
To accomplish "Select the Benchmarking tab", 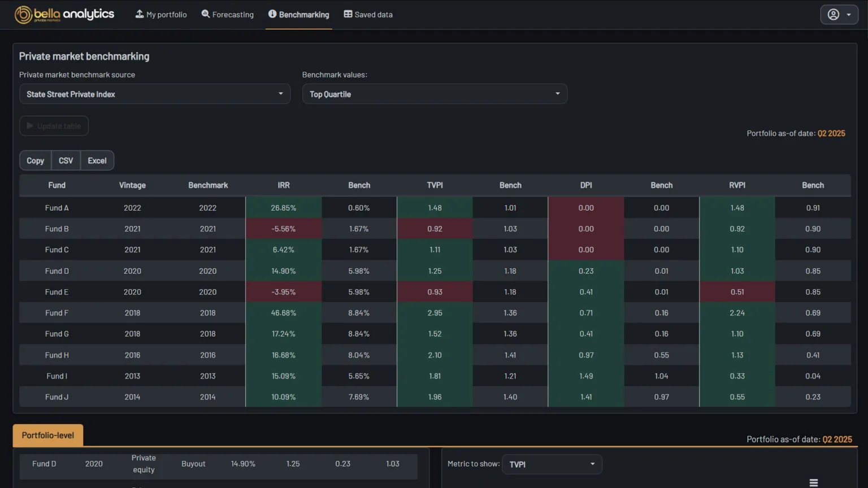I will coord(298,15).
